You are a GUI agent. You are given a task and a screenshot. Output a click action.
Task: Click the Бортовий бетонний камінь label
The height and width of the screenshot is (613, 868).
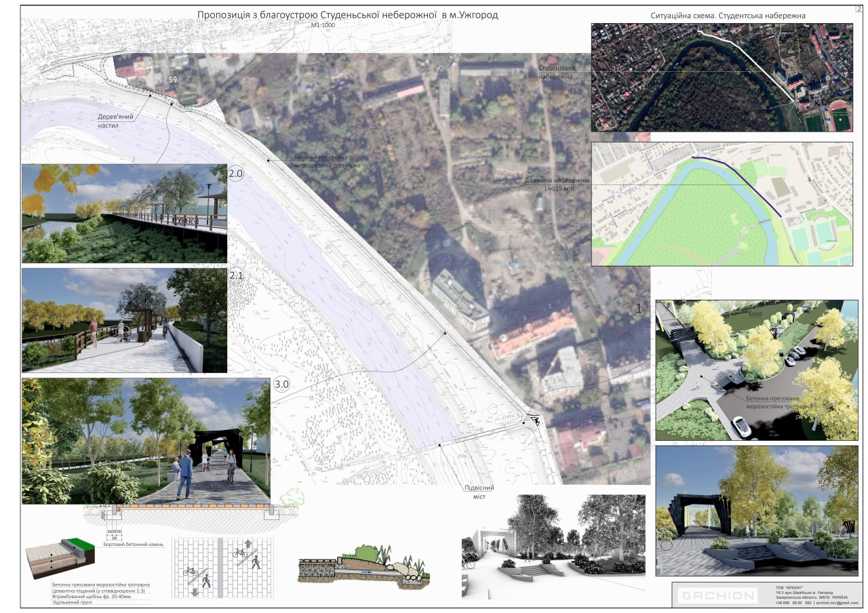134,545
